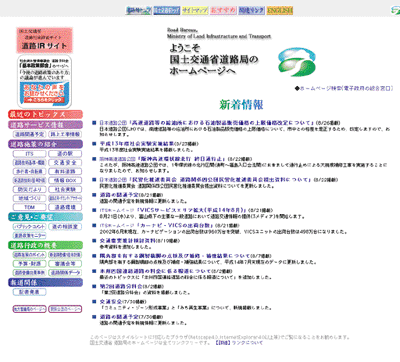Open the 道路施策の紹介 header
400x362 pixels.
point(45,144)
